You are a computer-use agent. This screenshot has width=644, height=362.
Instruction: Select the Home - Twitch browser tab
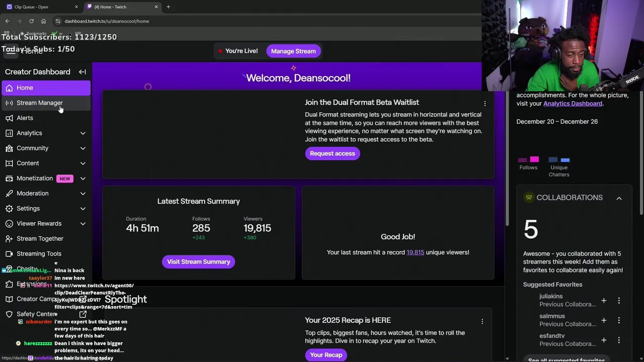click(x=122, y=7)
